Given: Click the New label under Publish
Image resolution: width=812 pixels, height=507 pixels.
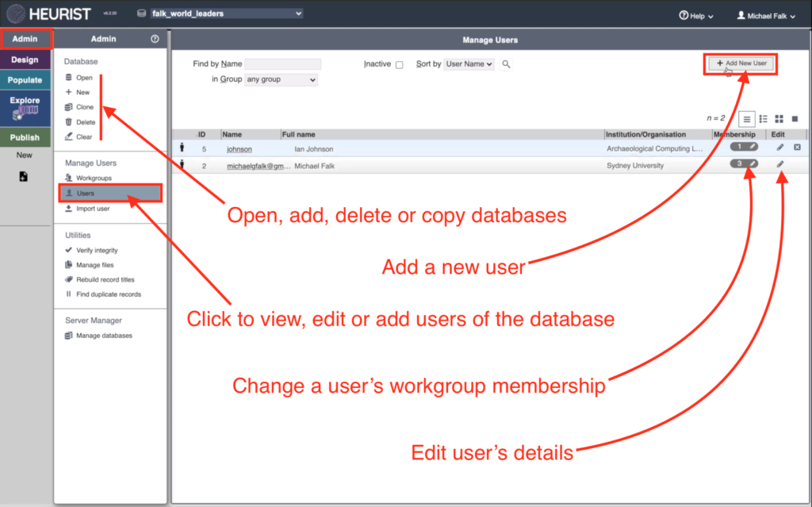Looking at the screenshot, I should pos(24,155).
